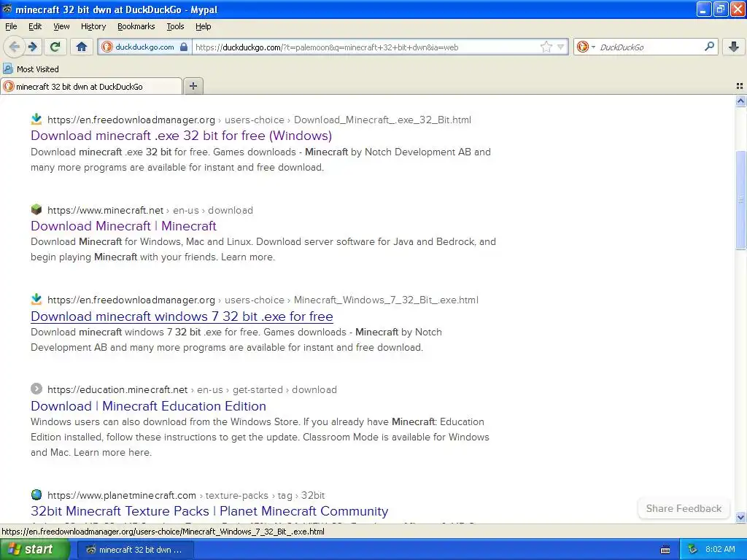Click the https://education.minecraft.net URL text
The width and height of the screenshot is (747, 560).
click(117, 389)
